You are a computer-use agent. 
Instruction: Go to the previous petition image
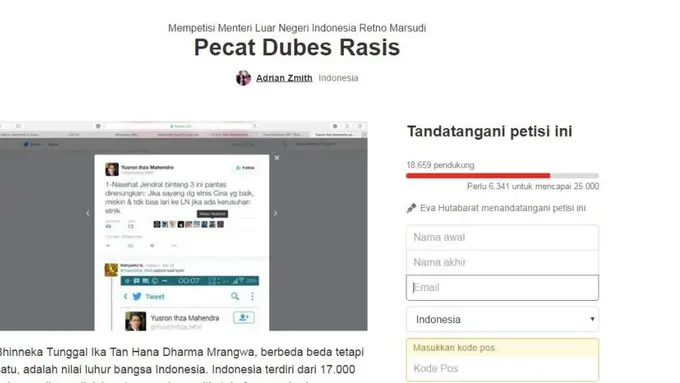tap(88, 213)
